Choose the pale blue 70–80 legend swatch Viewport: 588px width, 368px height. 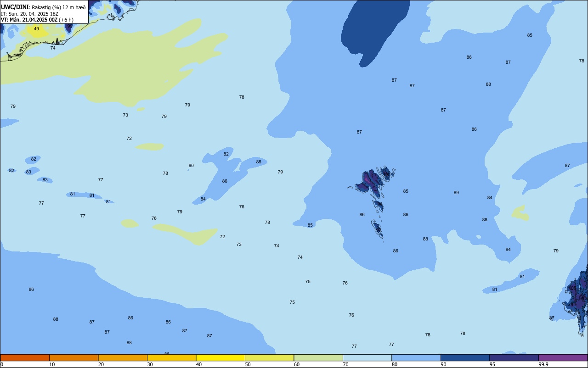click(367, 357)
